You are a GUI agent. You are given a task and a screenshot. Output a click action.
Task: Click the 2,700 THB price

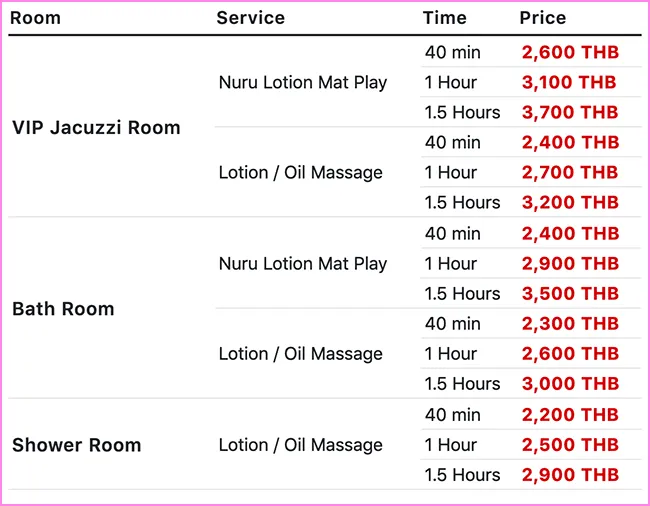coord(570,172)
